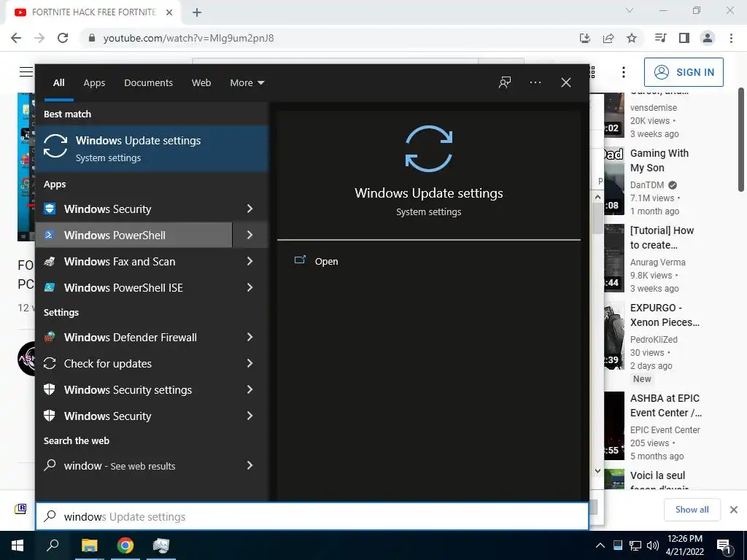Switch to Documents search tab
This screenshot has width=747, height=560.
click(148, 83)
